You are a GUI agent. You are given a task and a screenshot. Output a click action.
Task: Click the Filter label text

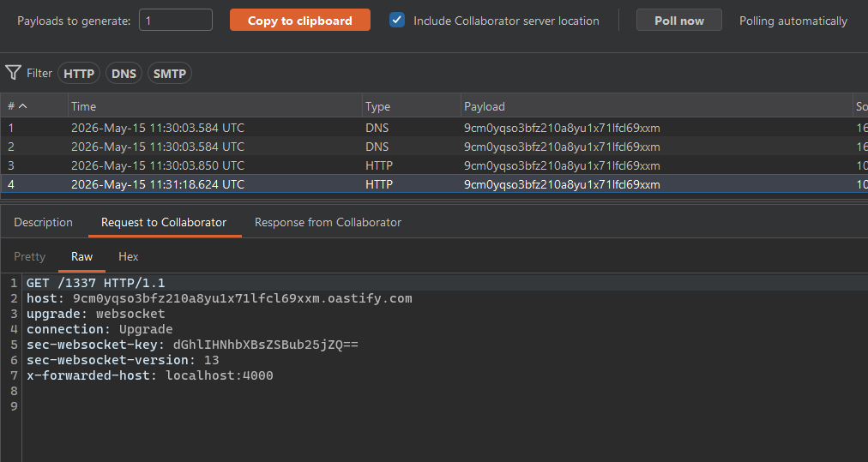point(39,73)
